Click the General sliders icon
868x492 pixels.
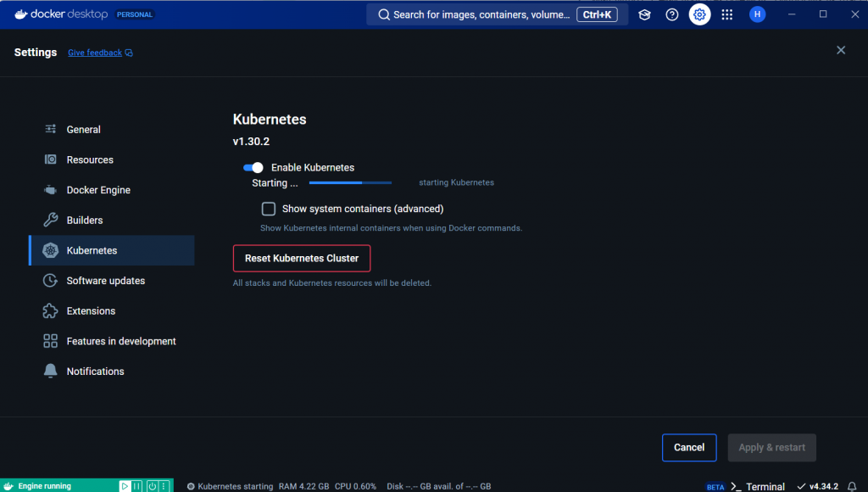(50, 129)
